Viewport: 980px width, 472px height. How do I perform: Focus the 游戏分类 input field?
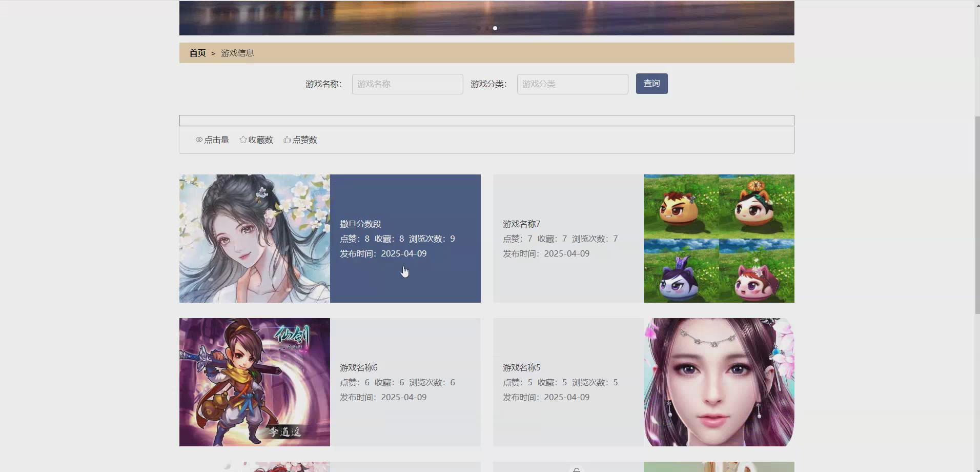[x=573, y=84]
